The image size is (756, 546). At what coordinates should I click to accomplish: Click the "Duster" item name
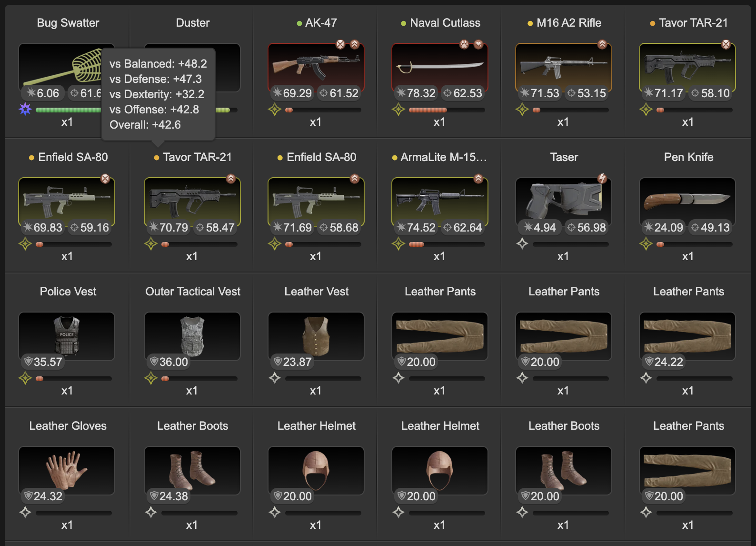click(x=193, y=23)
